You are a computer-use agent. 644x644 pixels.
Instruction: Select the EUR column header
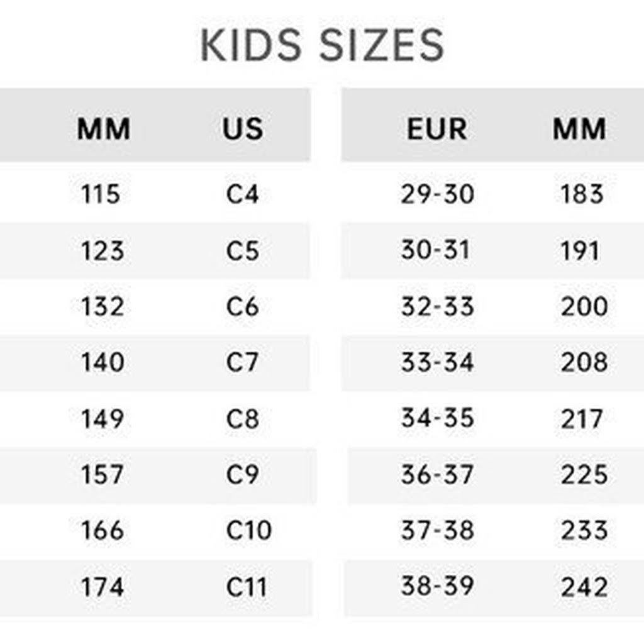(x=437, y=129)
